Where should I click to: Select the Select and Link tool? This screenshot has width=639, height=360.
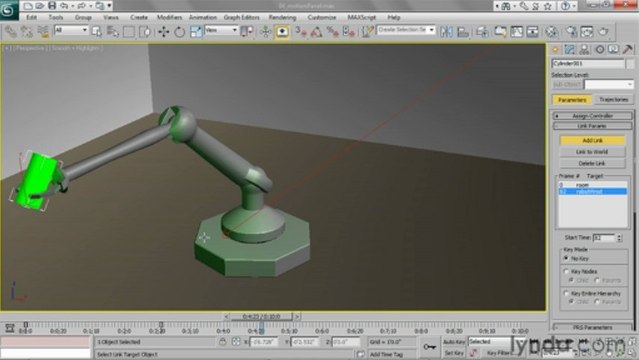[11, 31]
